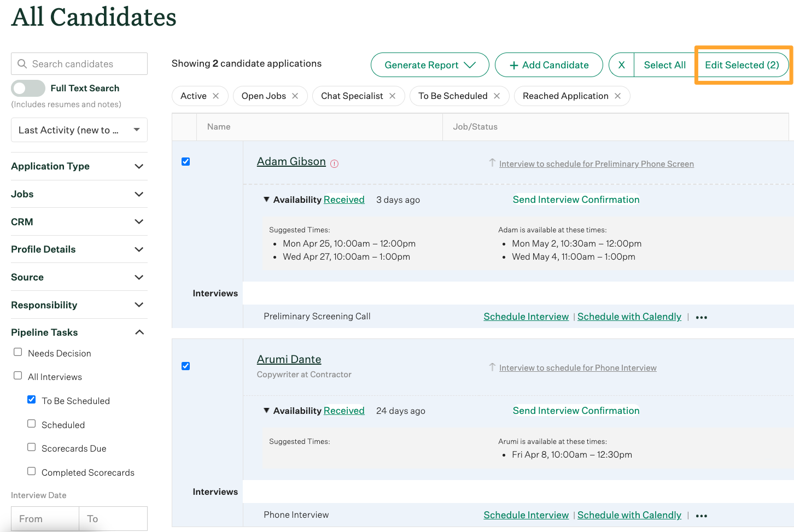794x532 pixels.
Task: Click Edit Selected (2) button
Action: point(742,65)
